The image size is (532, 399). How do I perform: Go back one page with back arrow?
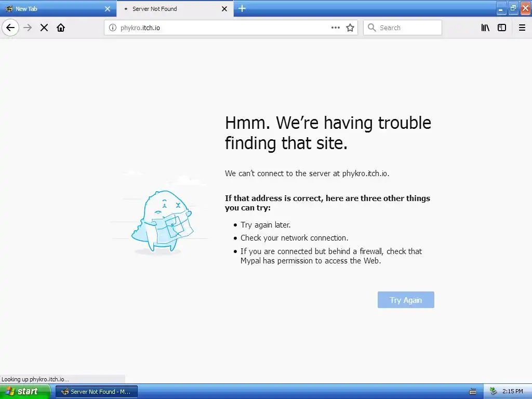point(10,28)
